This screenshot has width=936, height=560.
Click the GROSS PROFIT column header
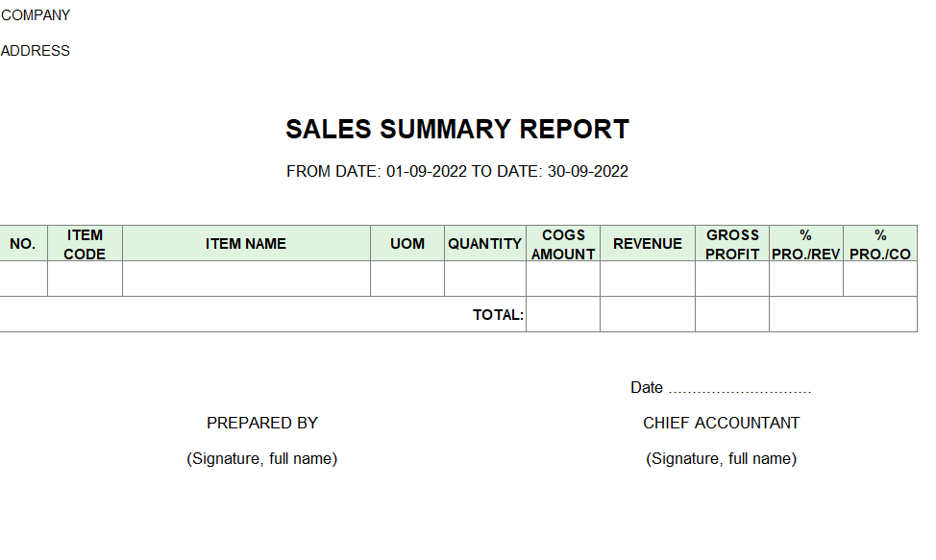tap(732, 243)
